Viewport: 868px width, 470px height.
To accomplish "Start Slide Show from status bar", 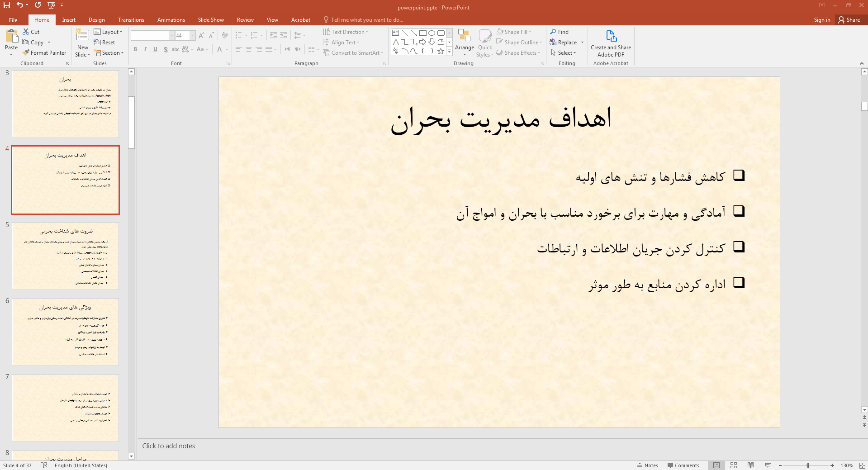I will (768, 465).
